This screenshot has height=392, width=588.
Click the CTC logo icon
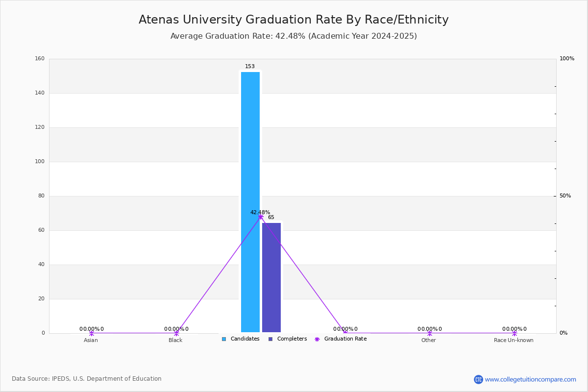(478, 379)
